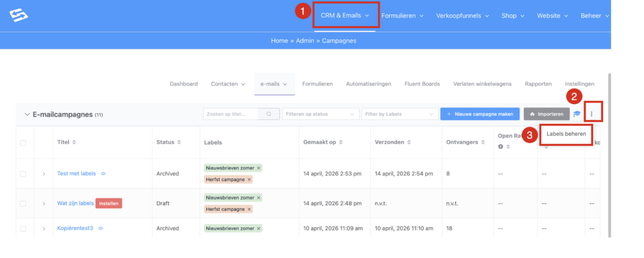Tick the checkbox for 'Test met labels'

[x=23, y=174]
